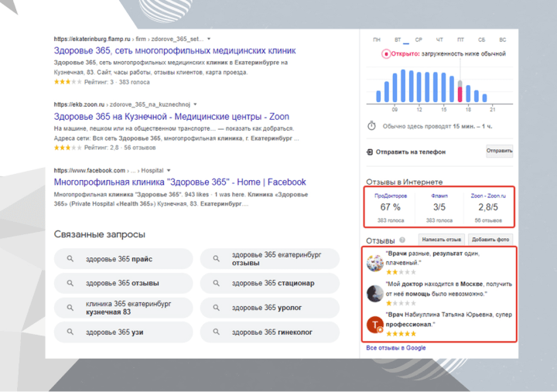Click the orange 'T' reviewer avatar
Image resolution: width=557 pixels, height=392 pixels.
[x=374, y=324]
